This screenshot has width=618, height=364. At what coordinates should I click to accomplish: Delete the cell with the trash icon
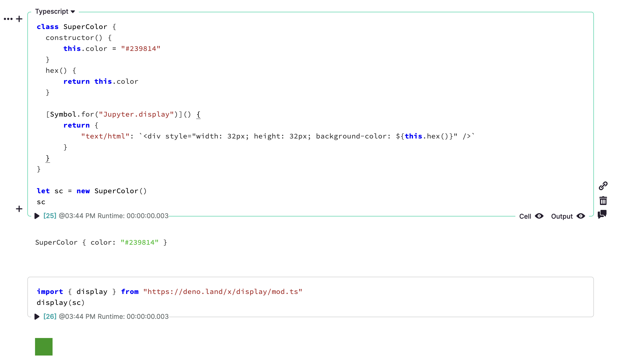[603, 201]
